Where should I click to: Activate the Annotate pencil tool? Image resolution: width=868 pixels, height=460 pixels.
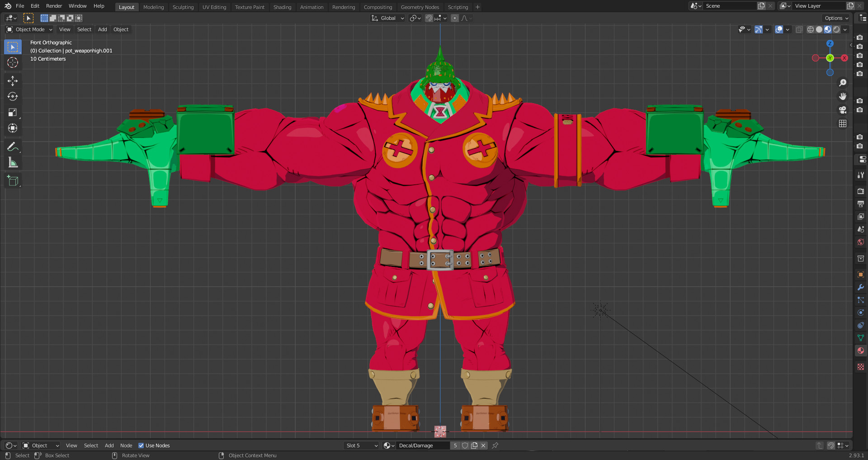tap(13, 147)
